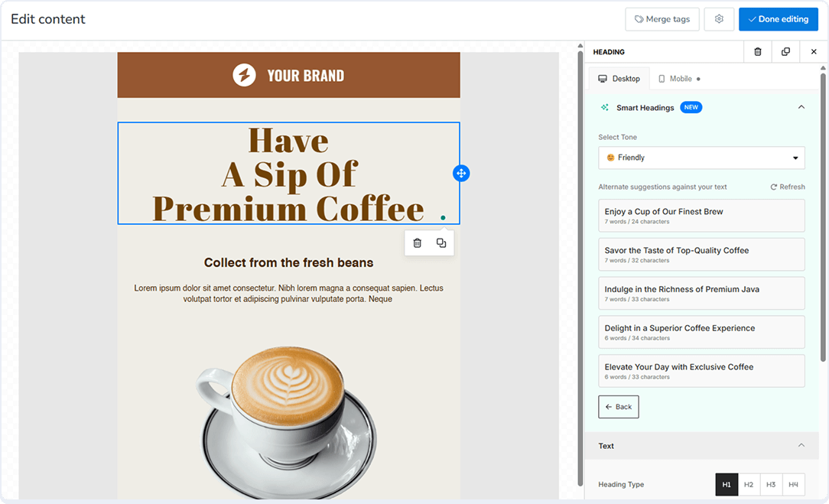Select H2 heading type

[749, 484]
